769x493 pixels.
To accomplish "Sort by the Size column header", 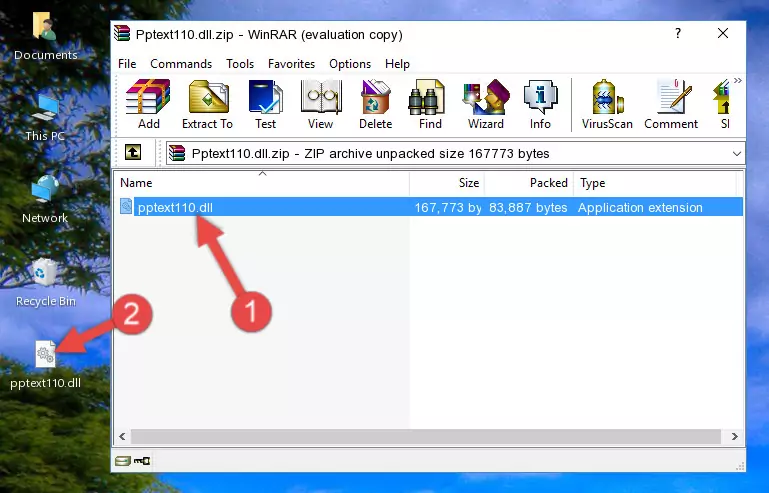I will (447, 183).
